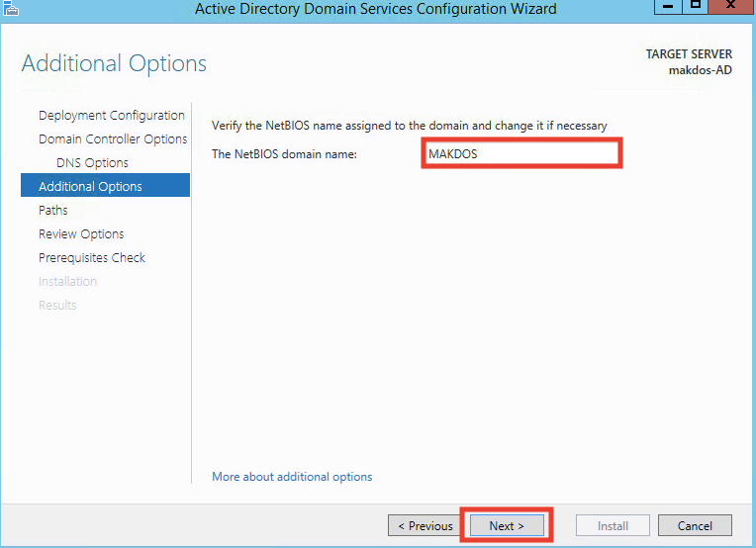This screenshot has height=548, width=756.
Task: Minimize the Configuration Wizard window
Action: (x=668, y=6)
